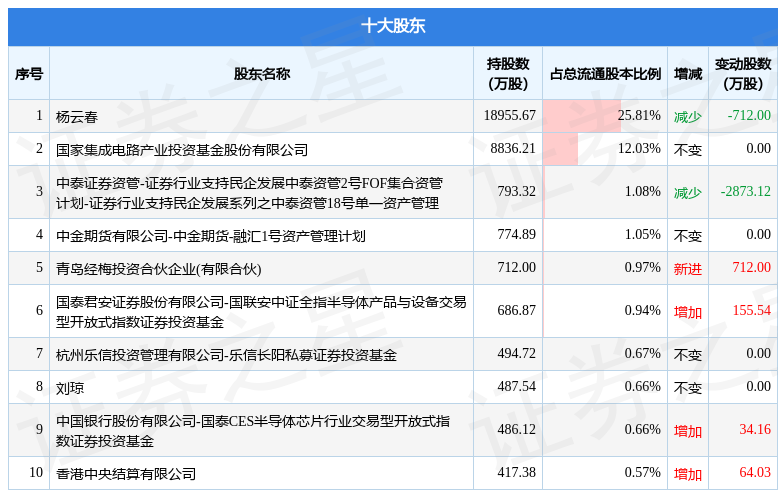The image size is (778, 498).
Task: Select shareholder name 杨云春
Action: [77, 117]
